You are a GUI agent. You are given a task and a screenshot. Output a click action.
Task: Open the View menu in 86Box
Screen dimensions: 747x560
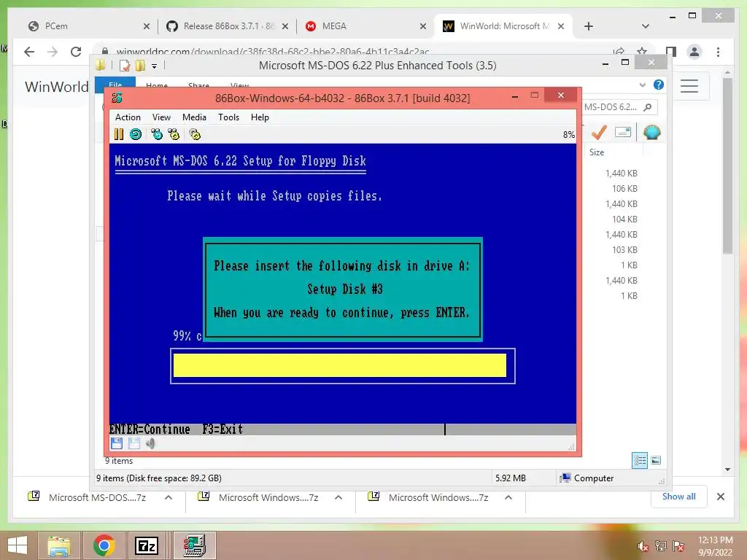click(x=161, y=117)
